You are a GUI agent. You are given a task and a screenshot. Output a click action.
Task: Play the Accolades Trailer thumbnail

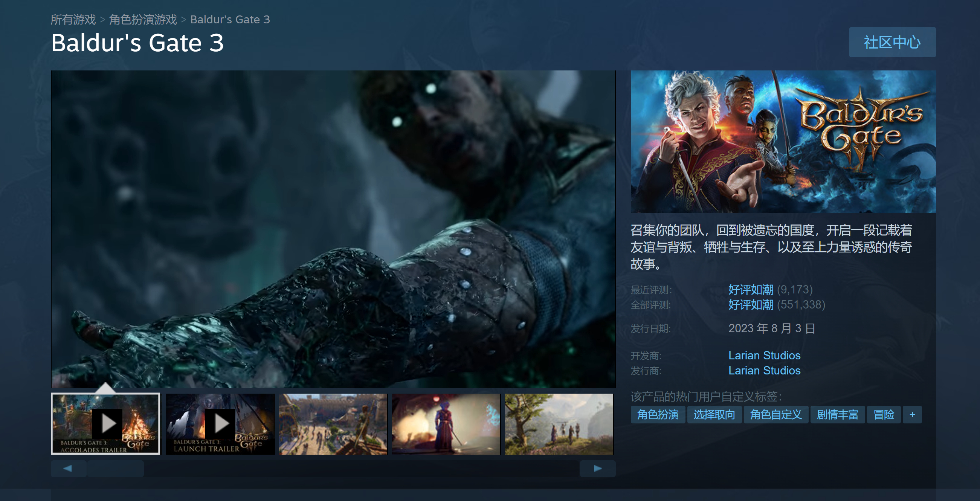[106, 424]
